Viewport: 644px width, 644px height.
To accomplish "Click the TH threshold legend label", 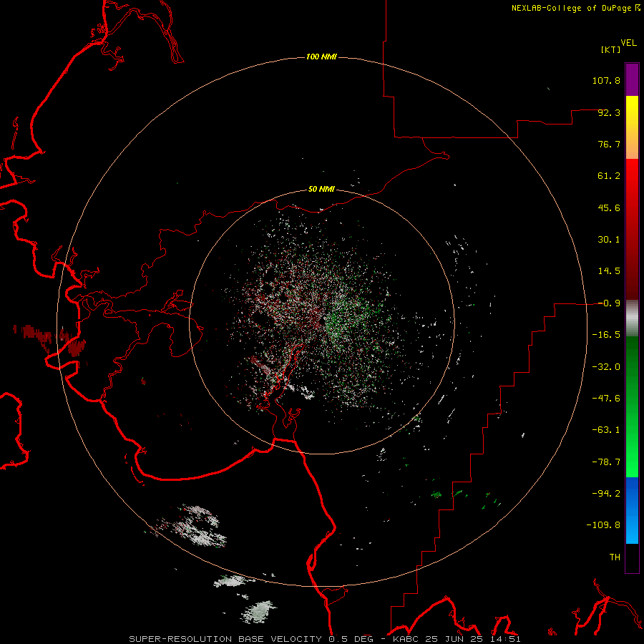I will click(615, 557).
